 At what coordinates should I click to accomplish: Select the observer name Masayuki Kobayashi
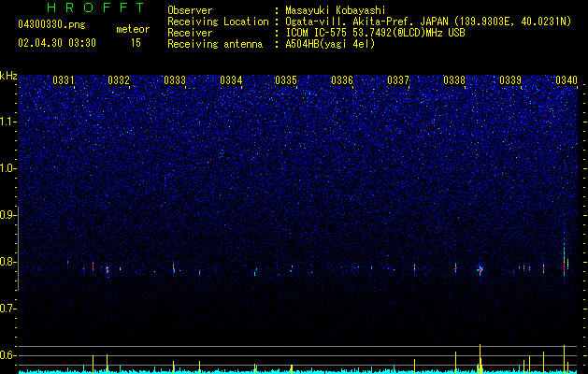point(336,10)
